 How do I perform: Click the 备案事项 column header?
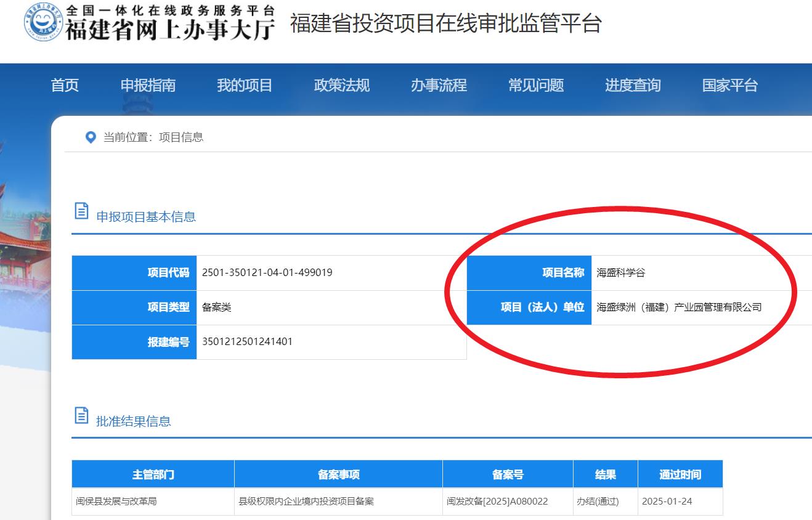tap(338, 474)
